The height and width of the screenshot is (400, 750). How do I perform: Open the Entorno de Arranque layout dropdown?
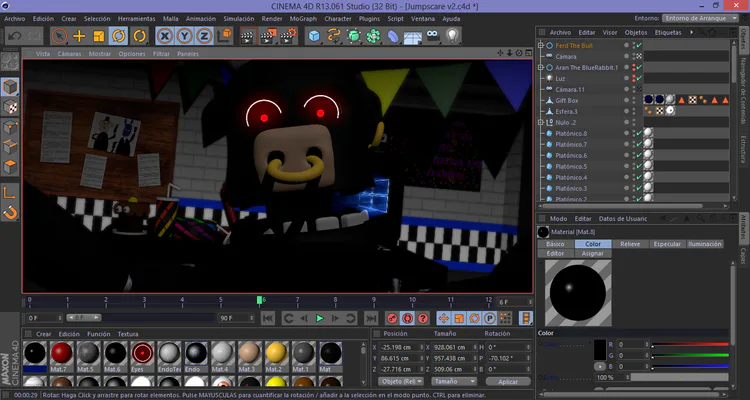click(x=701, y=18)
